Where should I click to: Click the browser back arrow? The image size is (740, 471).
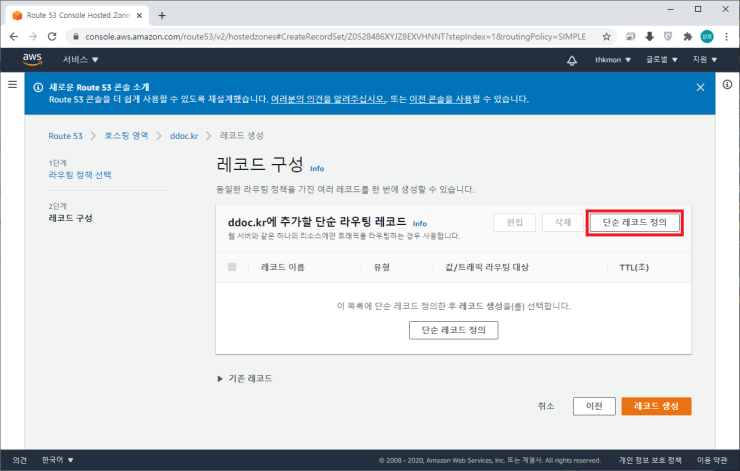(14, 35)
